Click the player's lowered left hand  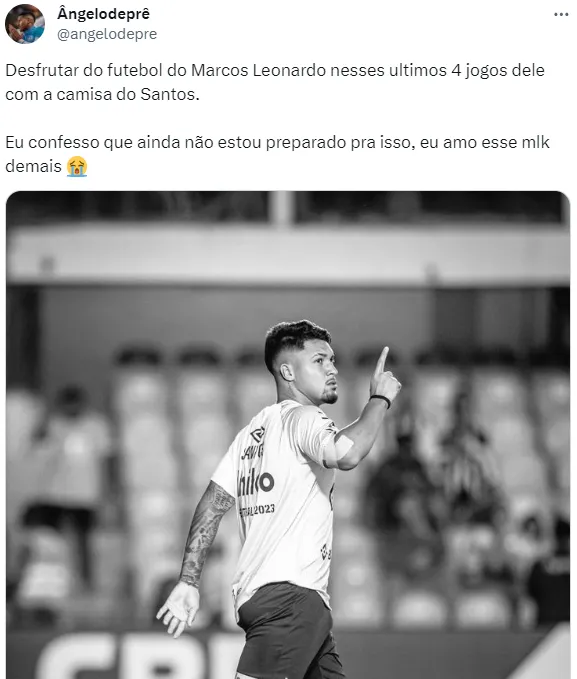pos(178,608)
